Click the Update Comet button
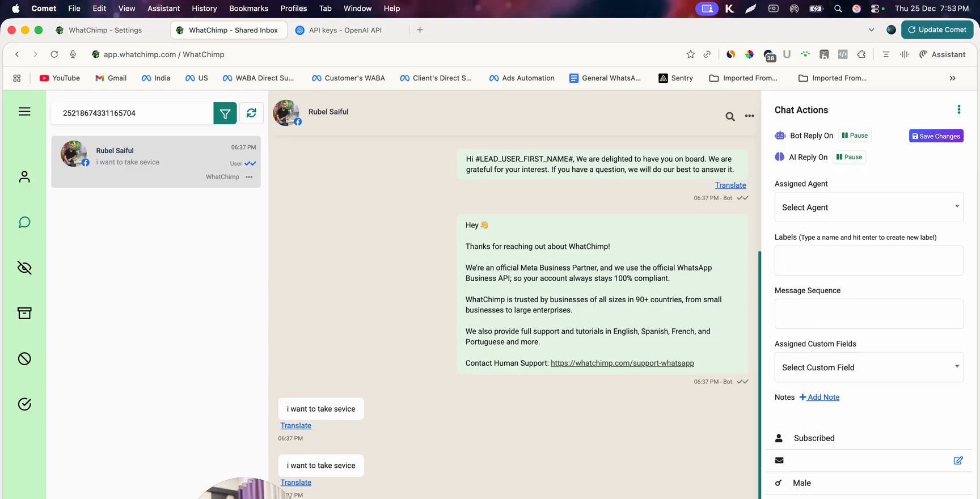980x499 pixels. click(937, 30)
